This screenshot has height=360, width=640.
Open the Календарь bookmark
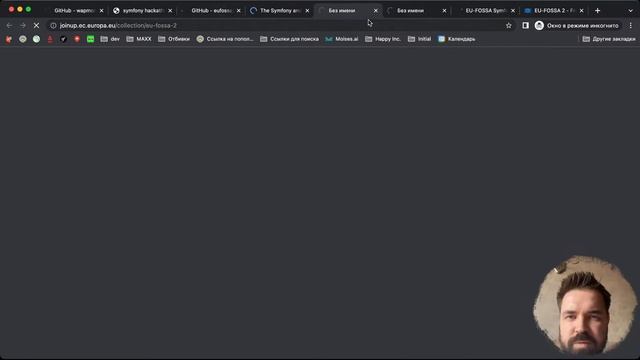pyautogui.click(x=456, y=39)
